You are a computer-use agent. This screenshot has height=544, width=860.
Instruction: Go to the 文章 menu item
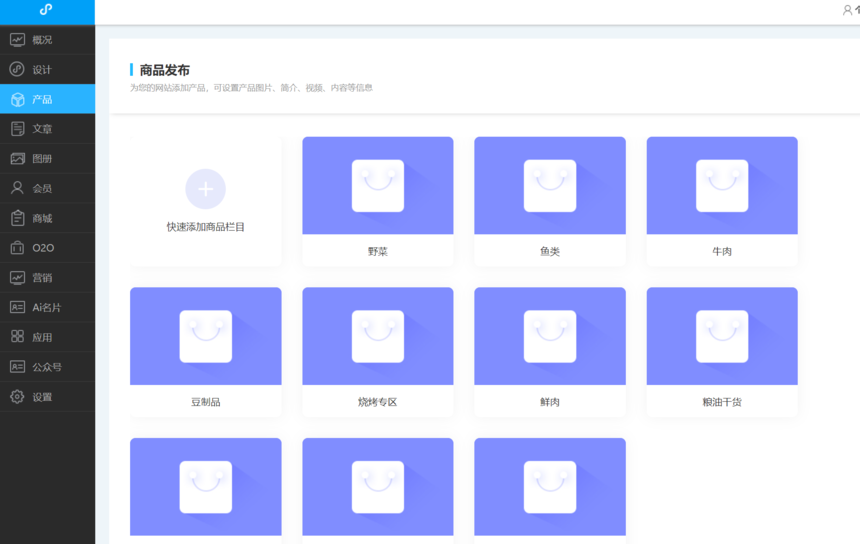pyautogui.click(x=47, y=129)
